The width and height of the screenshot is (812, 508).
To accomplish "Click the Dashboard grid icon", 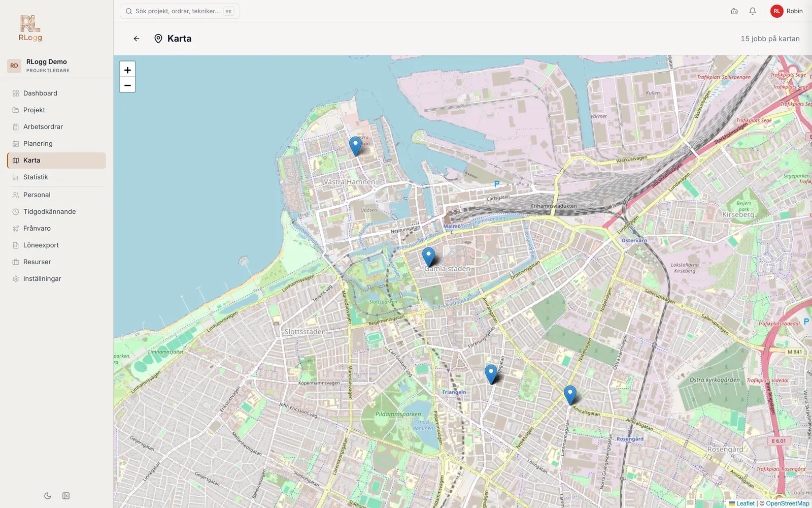I will (x=16, y=93).
